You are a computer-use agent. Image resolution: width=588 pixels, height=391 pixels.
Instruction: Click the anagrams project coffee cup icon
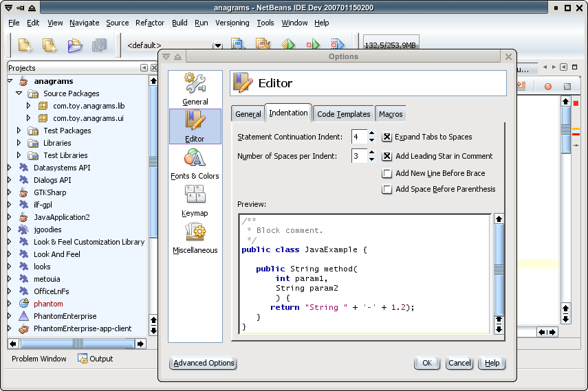point(23,81)
